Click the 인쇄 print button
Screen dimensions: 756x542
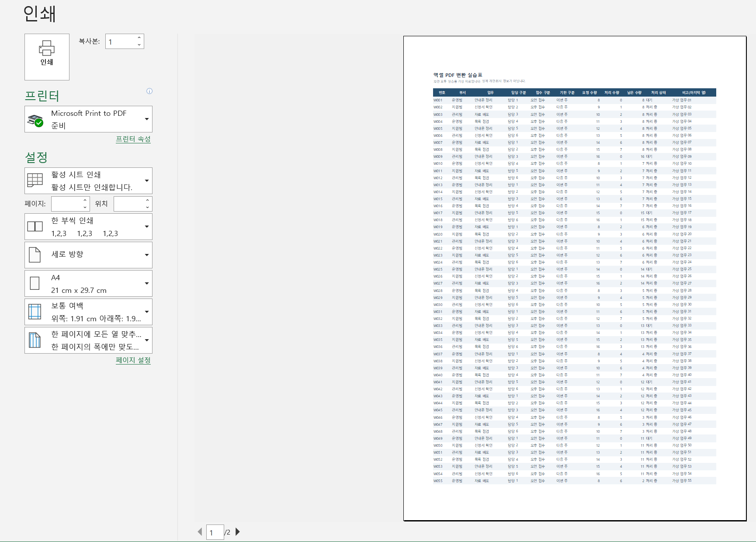pos(47,57)
